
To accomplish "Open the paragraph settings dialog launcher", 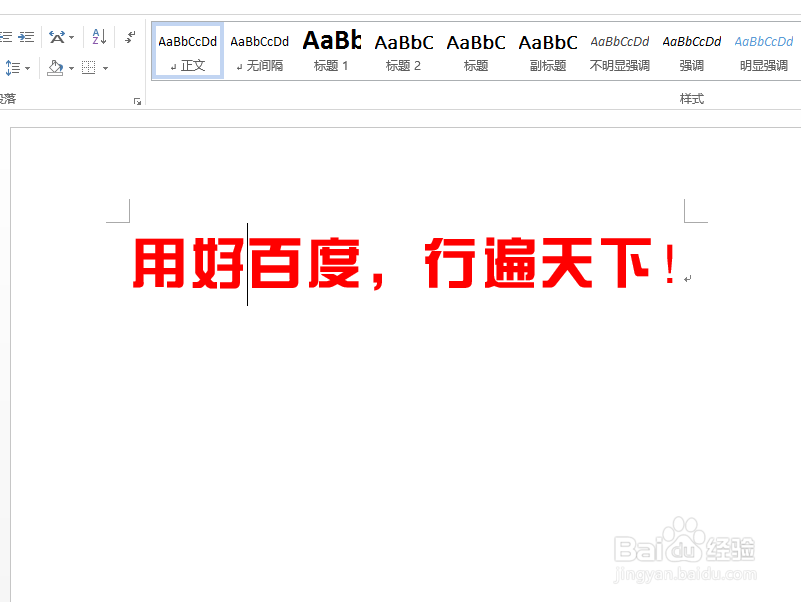I will (137, 102).
